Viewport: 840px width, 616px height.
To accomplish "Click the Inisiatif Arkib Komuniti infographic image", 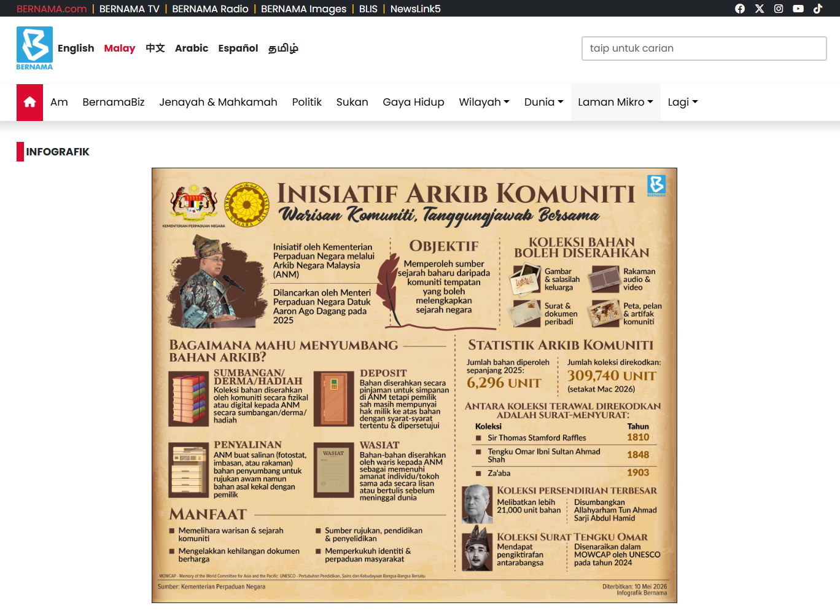I will point(414,385).
